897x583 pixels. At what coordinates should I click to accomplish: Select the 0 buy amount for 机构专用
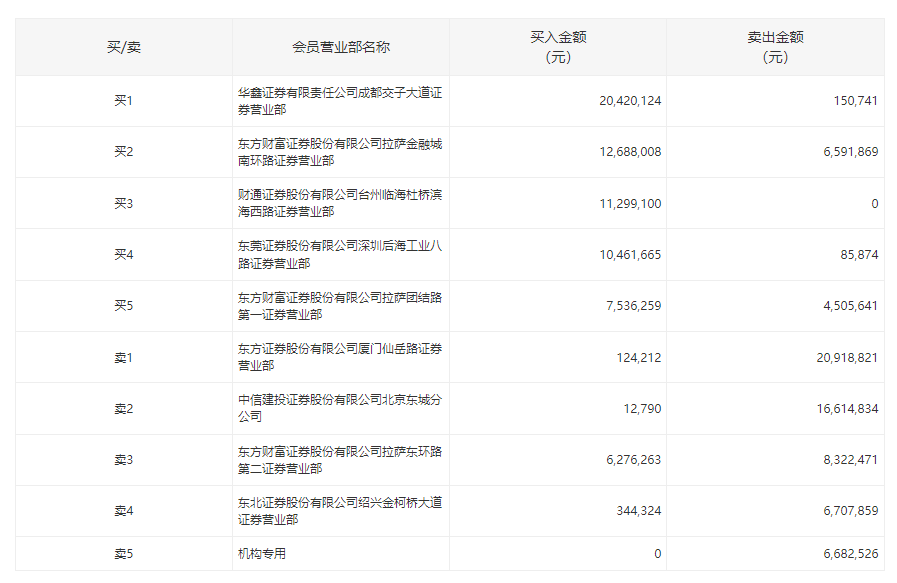657,553
